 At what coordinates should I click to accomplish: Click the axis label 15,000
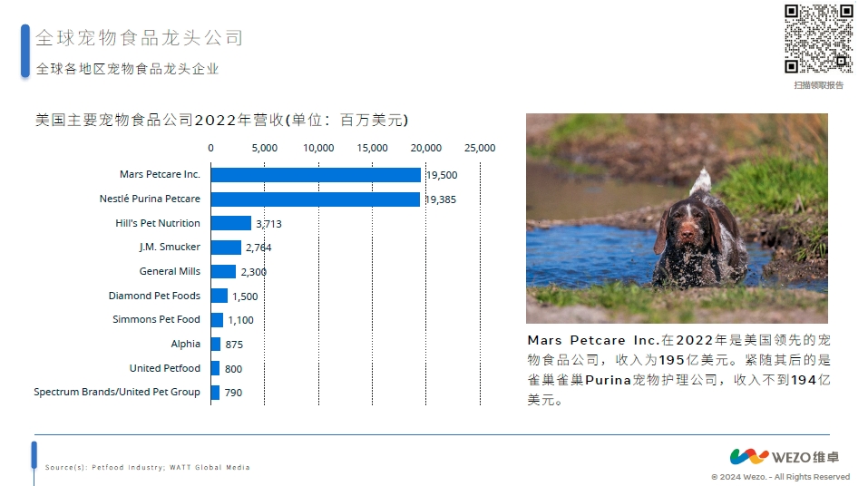point(372,148)
